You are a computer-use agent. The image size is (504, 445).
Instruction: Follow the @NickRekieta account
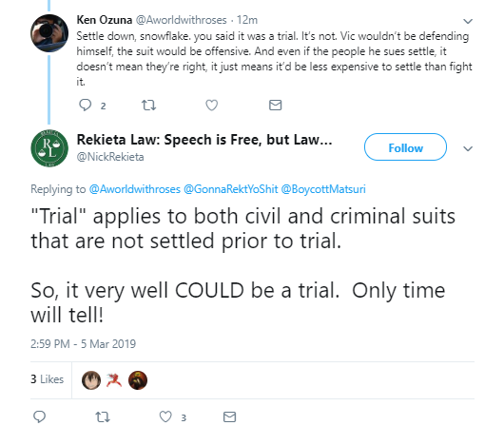tap(405, 147)
